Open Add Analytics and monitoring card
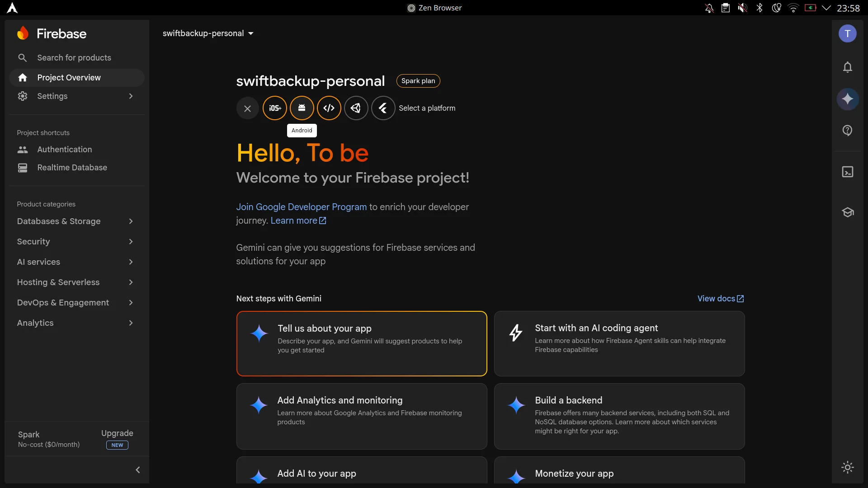The height and width of the screenshot is (488, 868). coord(362,416)
